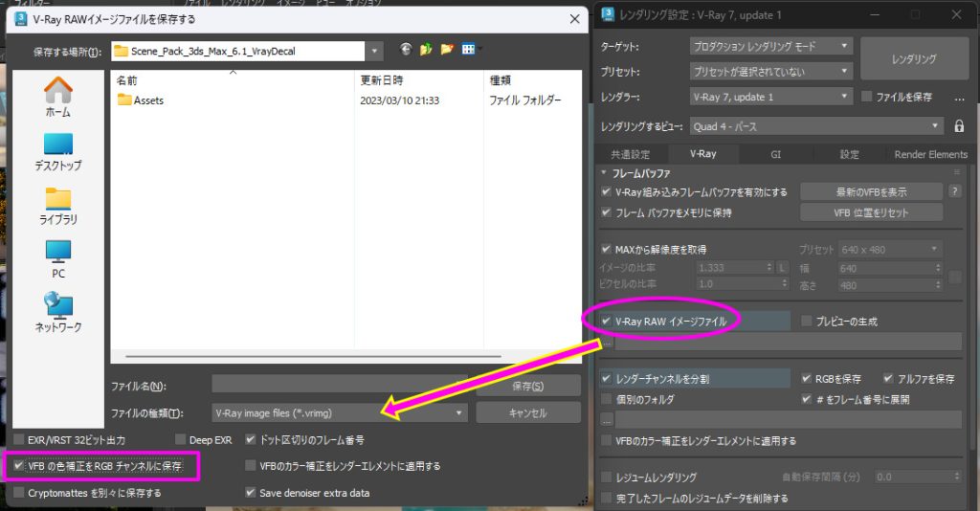Image resolution: width=980 pixels, height=511 pixels.
Task: Toggle enable built-in V-Ray frame buffer
Action: (606, 191)
